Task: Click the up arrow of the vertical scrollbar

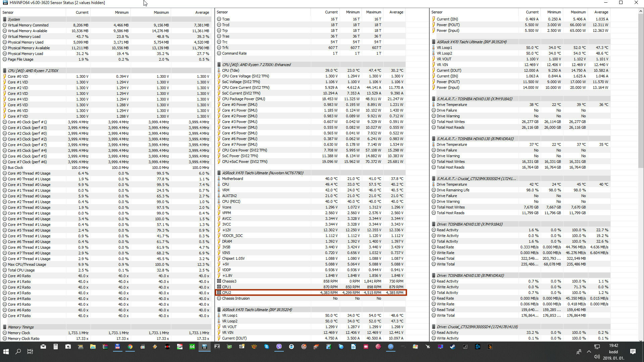Action: point(641,11)
